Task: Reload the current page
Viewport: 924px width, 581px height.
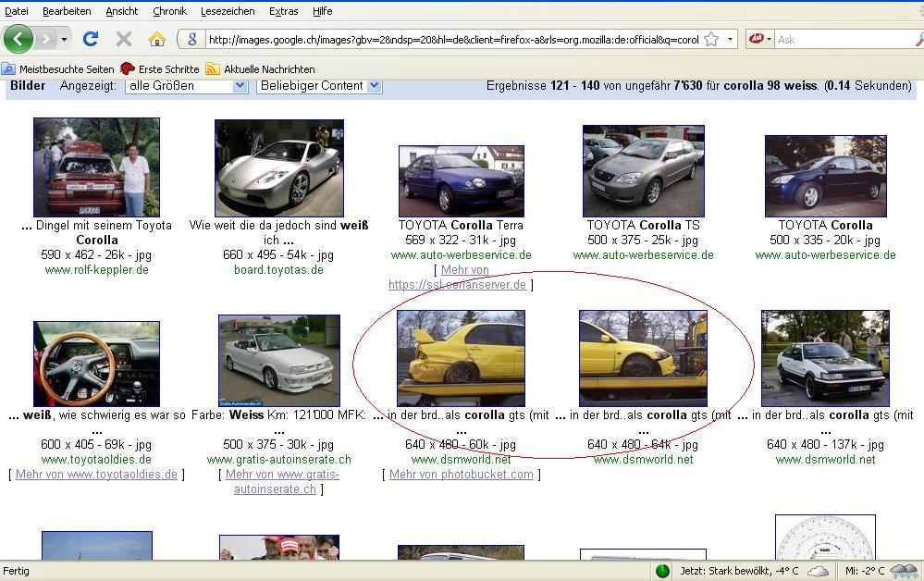Action: tap(91, 39)
